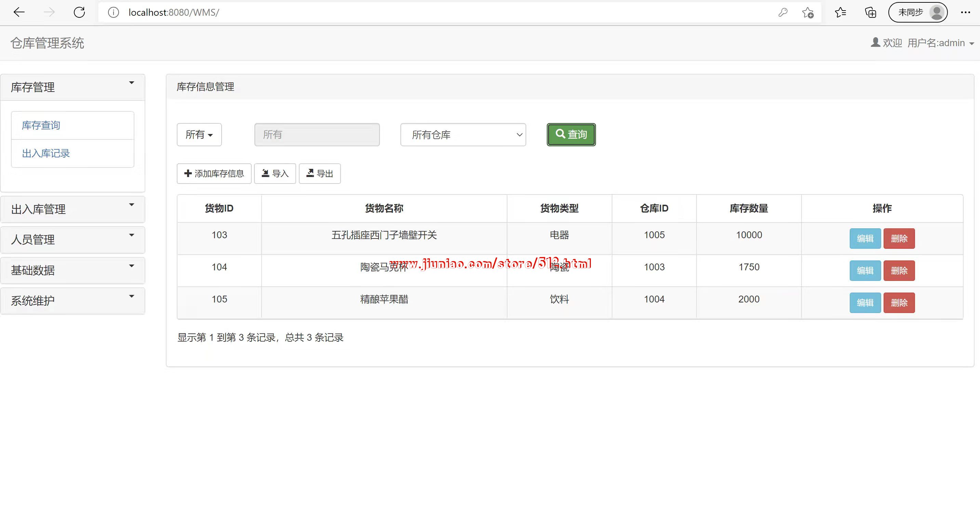Open the 所有仓库 warehouse select box
This screenshot has width=980, height=528.
click(x=463, y=135)
